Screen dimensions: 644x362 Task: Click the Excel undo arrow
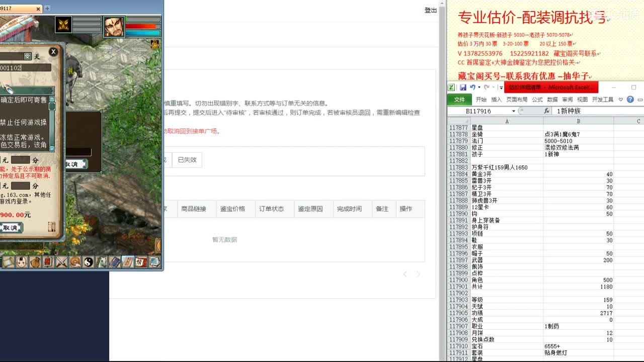tap(472, 87)
